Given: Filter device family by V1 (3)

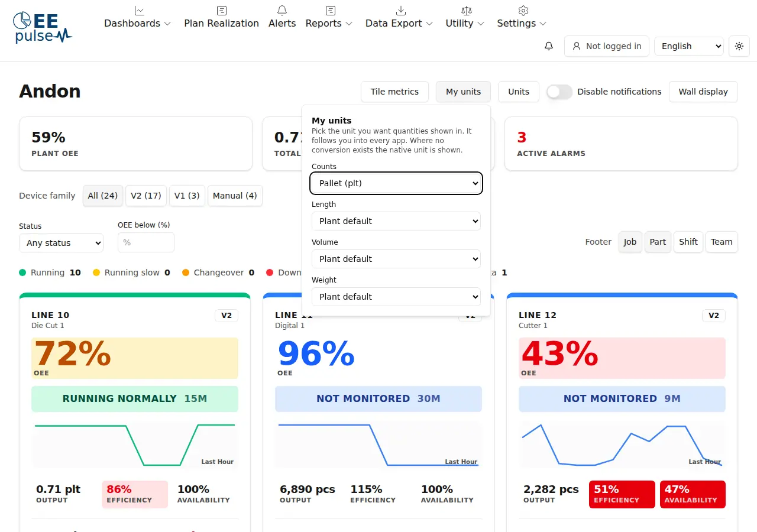Looking at the screenshot, I should tap(187, 196).
